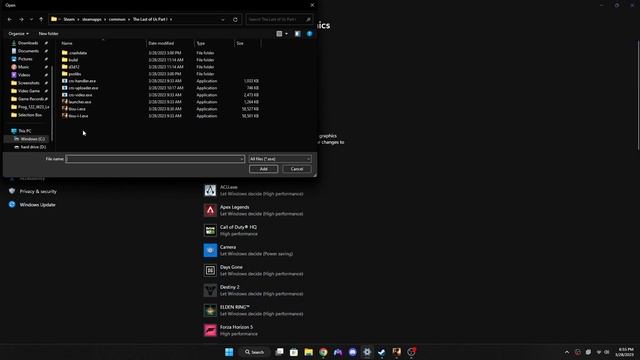Open the Windows Start menu
Screen dimensions: 640x360
tap(229, 352)
